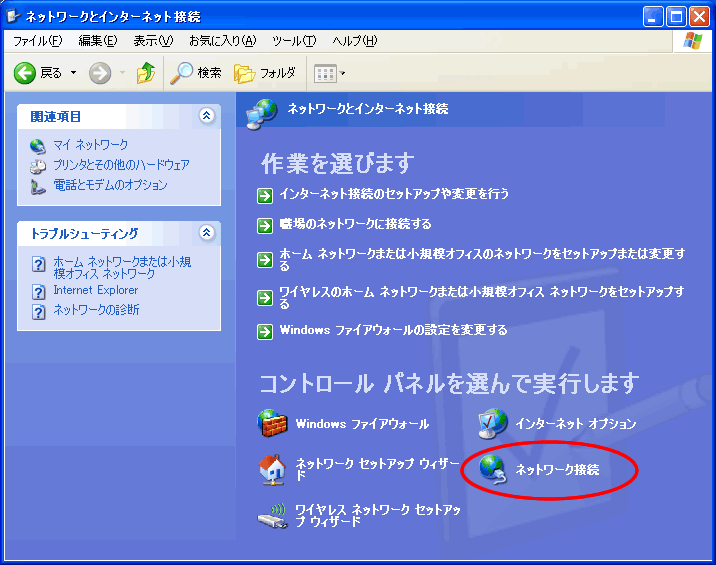
Task: Click help icon beside ホーム ネットワーク troubleshooter
Action: click(39, 264)
